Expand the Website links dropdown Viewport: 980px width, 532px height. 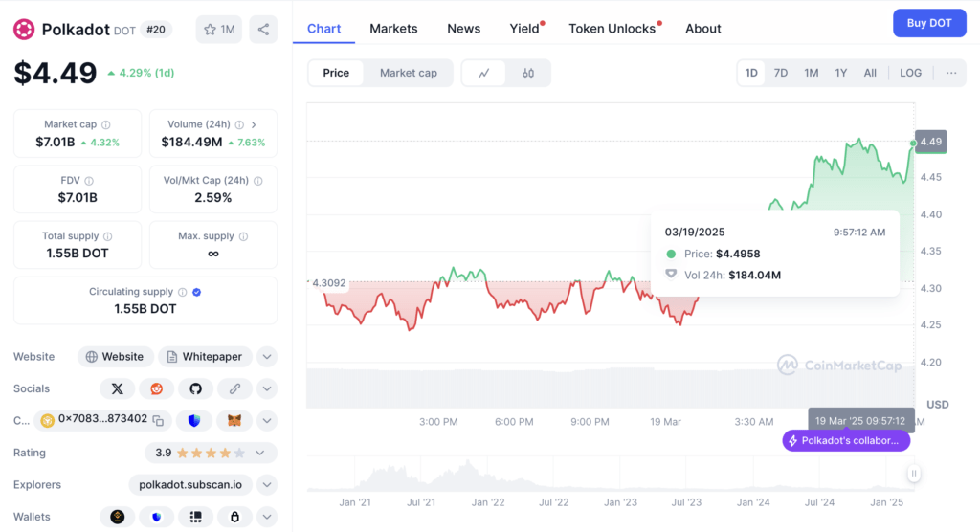pos(267,357)
